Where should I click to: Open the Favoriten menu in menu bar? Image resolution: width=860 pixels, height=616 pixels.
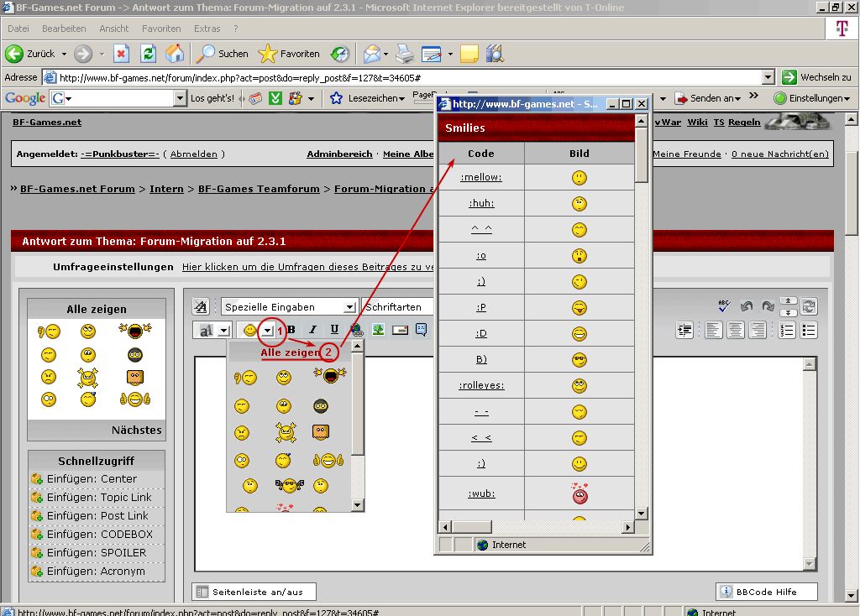pyautogui.click(x=161, y=29)
